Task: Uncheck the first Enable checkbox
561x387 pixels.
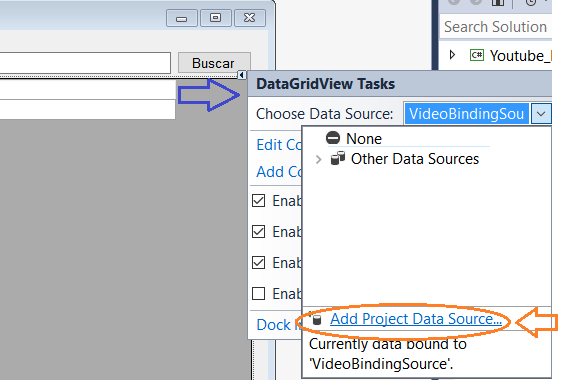Action: click(x=258, y=201)
